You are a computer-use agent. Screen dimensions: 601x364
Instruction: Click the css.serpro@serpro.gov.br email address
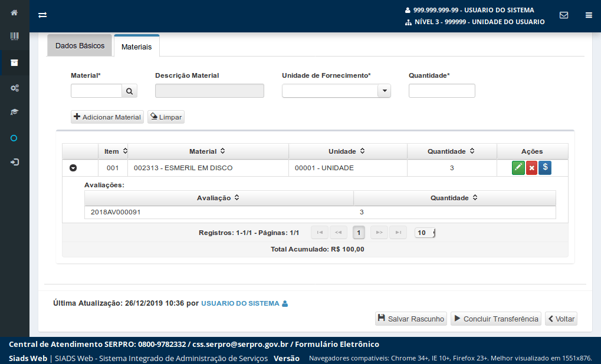coord(240,344)
